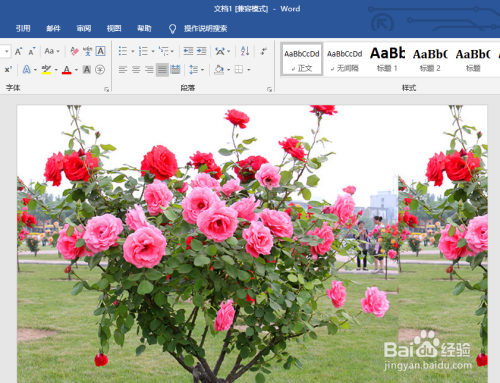Click the Asian Layout icon
The image size is (500, 383).
(220, 51)
